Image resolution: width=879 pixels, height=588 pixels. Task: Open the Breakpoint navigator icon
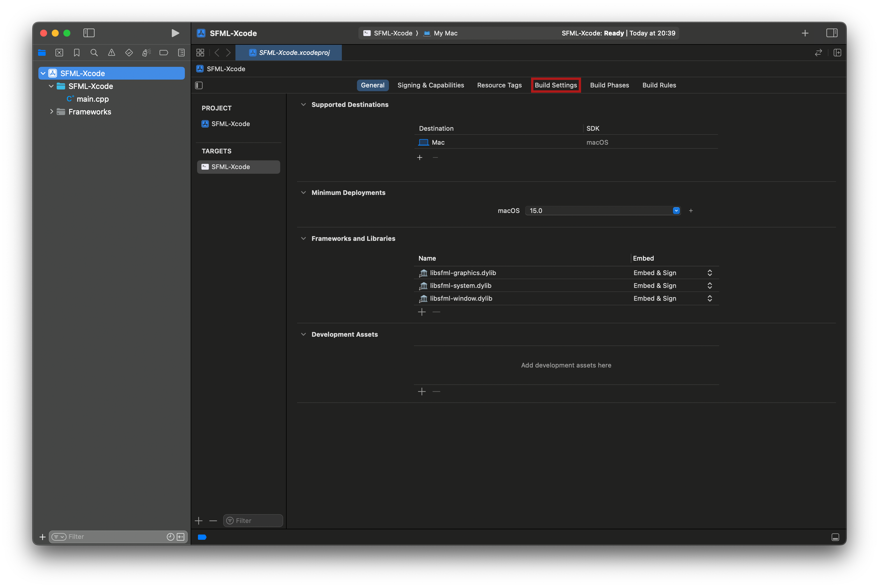(164, 53)
